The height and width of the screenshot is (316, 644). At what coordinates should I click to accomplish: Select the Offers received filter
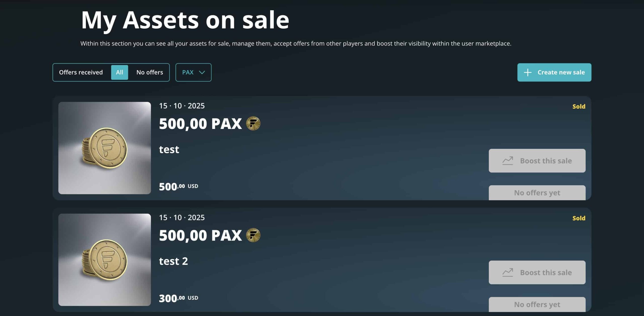click(81, 72)
